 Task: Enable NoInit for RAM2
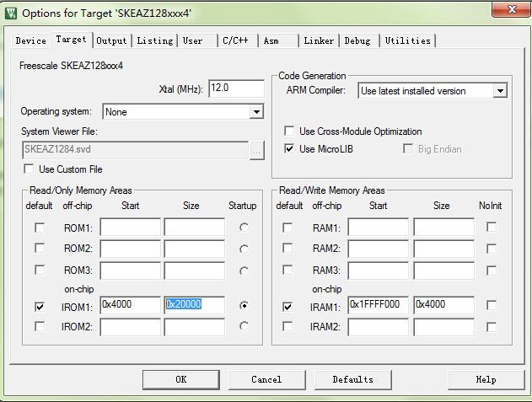(492, 249)
